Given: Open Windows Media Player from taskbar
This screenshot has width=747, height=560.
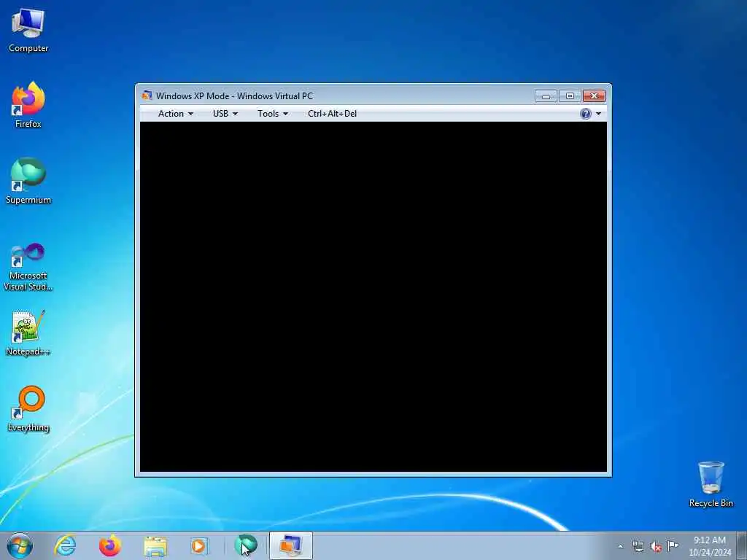Looking at the screenshot, I should click(x=200, y=545).
